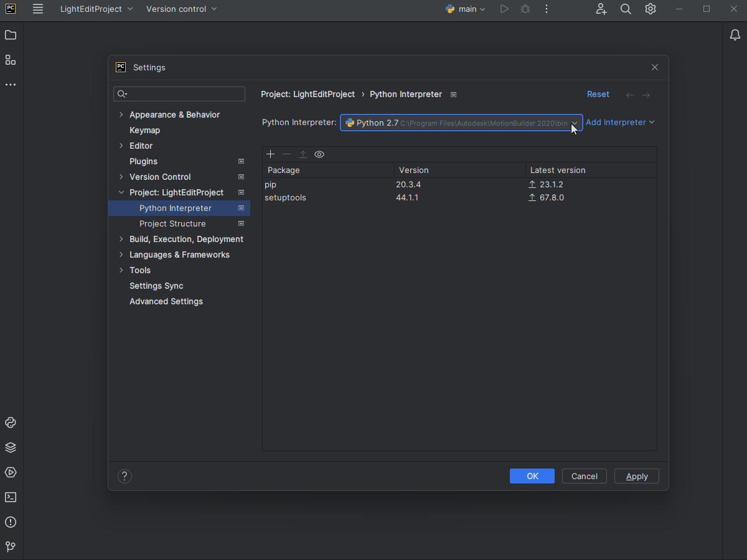This screenshot has height=560, width=747.
Task: Close the Settings dialog
Action: 655,67
